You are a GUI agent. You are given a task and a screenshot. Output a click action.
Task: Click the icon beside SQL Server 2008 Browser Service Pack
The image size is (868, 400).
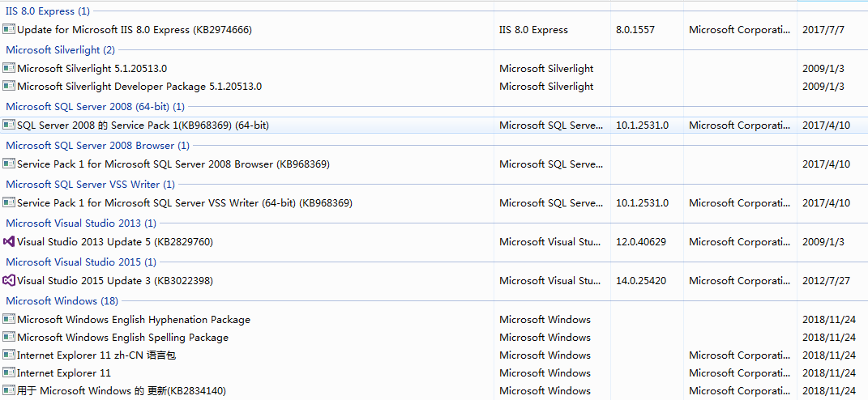coord(8,164)
